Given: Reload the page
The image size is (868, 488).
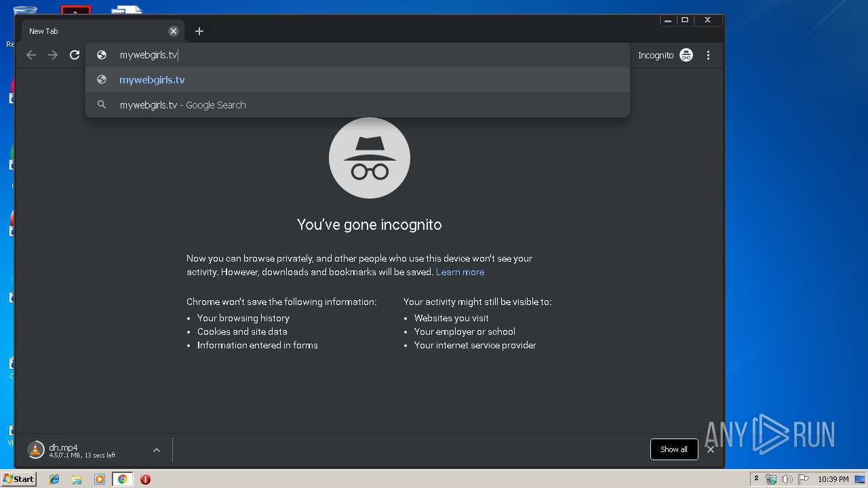Looking at the screenshot, I should click(x=75, y=55).
